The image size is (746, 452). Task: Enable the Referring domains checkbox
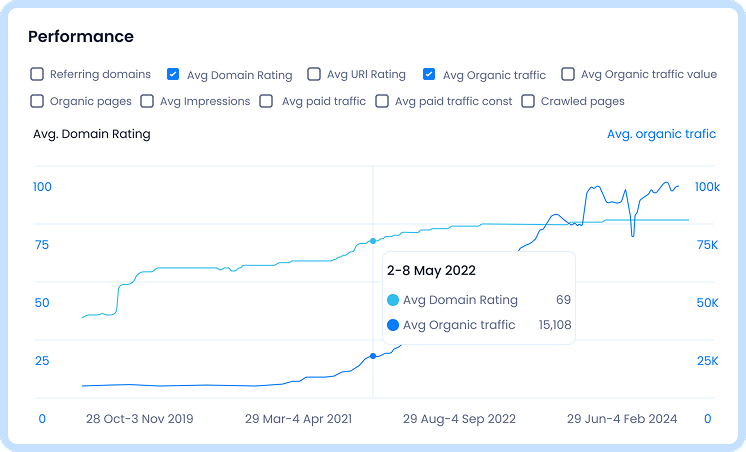(37, 74)
